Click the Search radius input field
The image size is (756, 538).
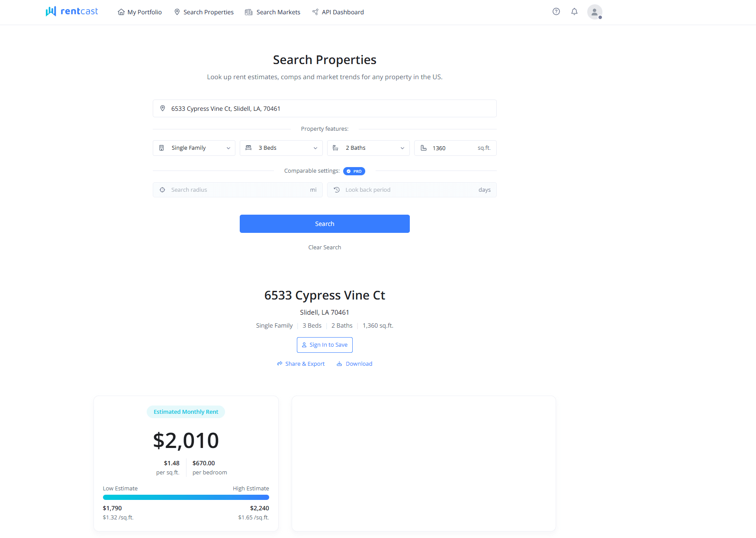click(238, 190)
